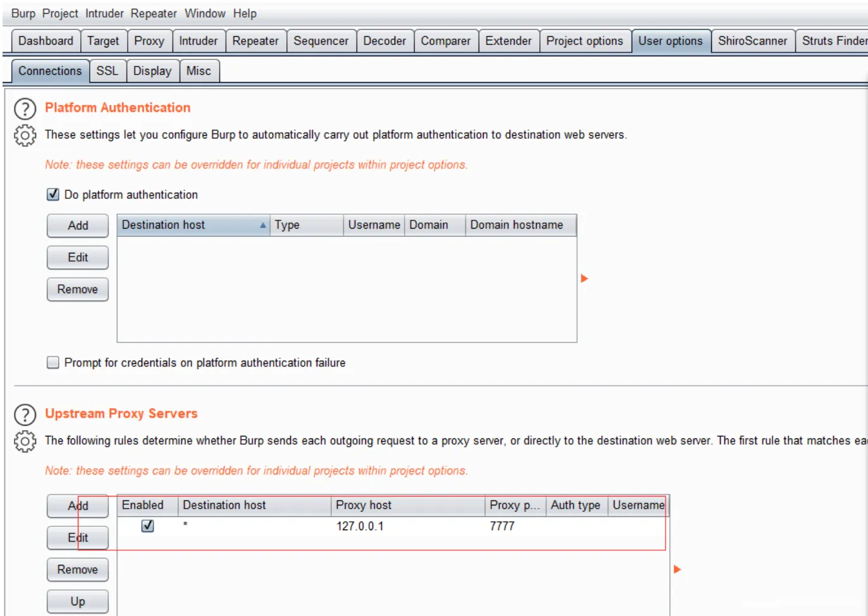The image size is (868, 616).
Task: Click Add button under Platform Authentication
Action: 78,226
